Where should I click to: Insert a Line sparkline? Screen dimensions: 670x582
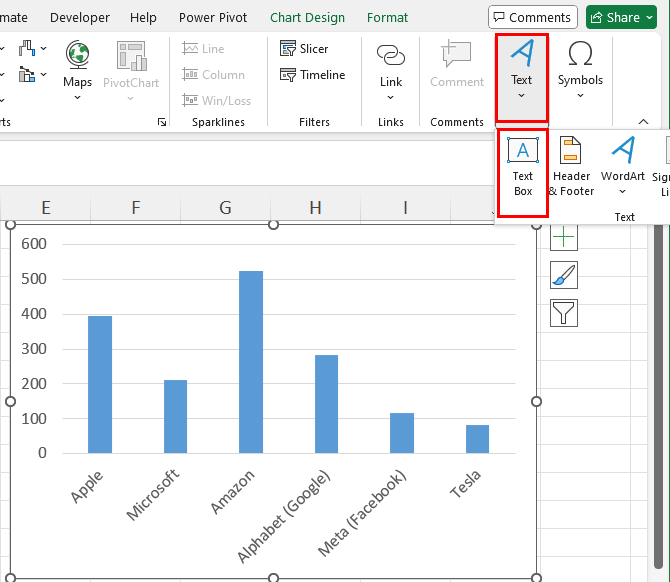tap(203, 49)
